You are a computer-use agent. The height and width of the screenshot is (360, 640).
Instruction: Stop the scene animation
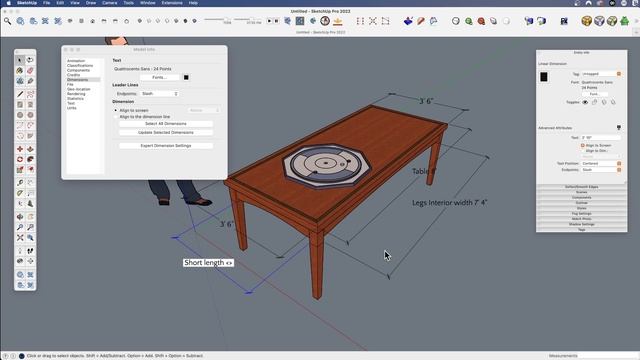[276, 21]
